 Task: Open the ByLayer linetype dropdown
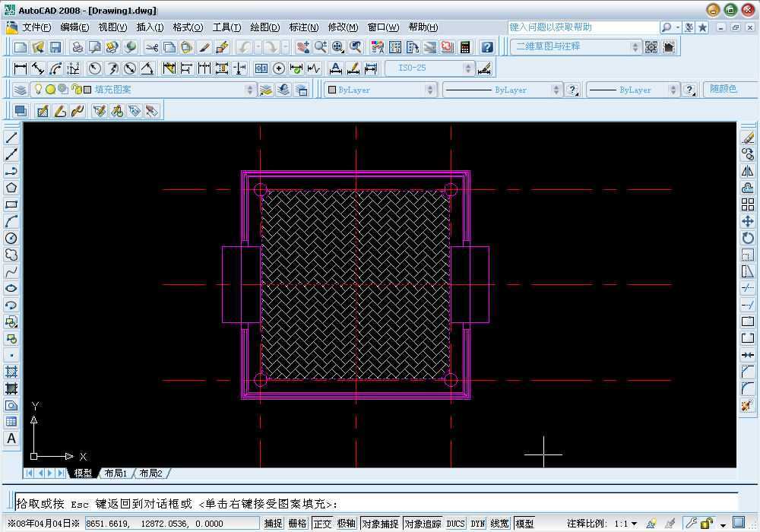[x=502, y=90]
